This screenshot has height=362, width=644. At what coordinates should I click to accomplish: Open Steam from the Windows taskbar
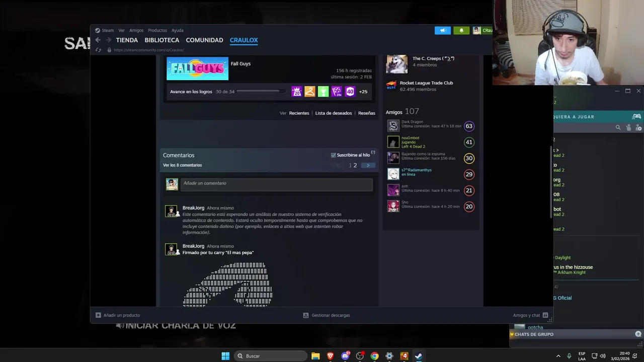tap(418, 356)
